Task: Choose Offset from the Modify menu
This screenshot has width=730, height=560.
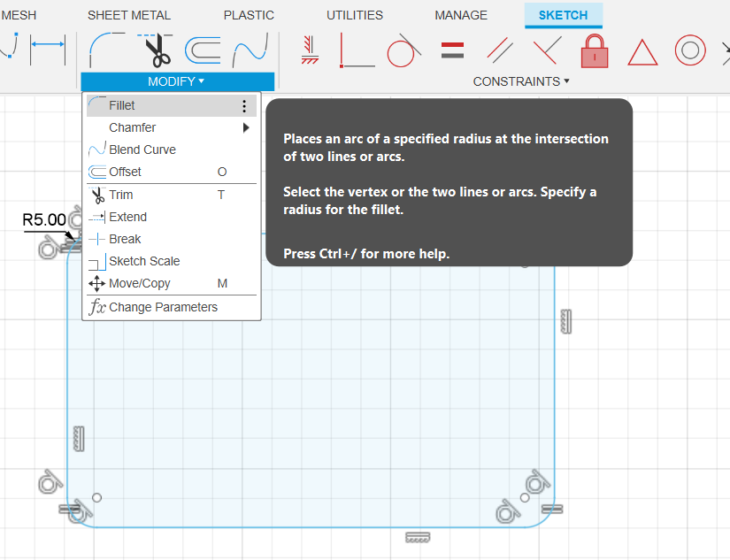Action: pyautogui.click(x=172, y=172)
